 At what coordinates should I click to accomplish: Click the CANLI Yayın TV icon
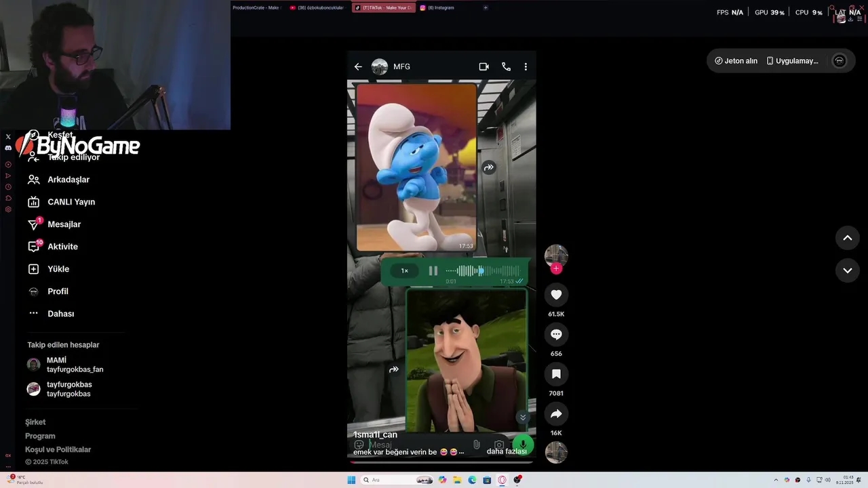(33, 202)
